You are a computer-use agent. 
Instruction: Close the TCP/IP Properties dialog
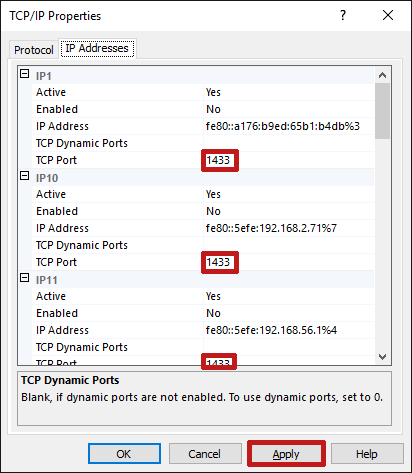pos(388,15)
